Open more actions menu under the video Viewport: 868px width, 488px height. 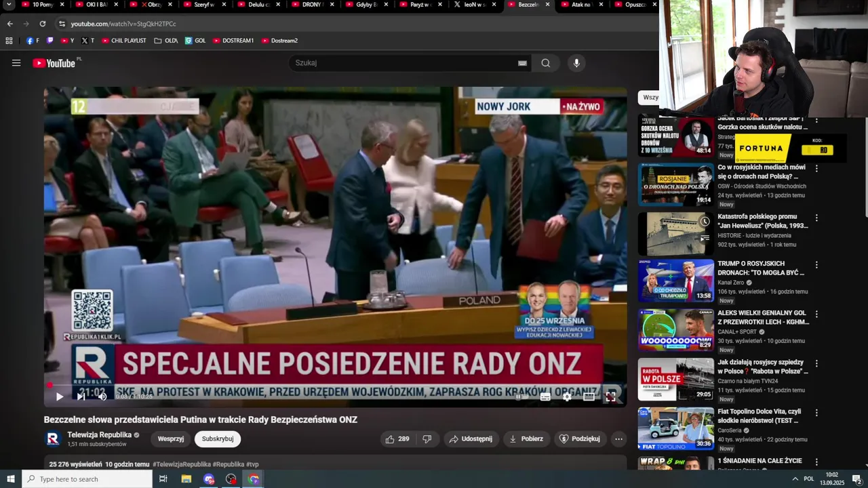tap(618, 439)
